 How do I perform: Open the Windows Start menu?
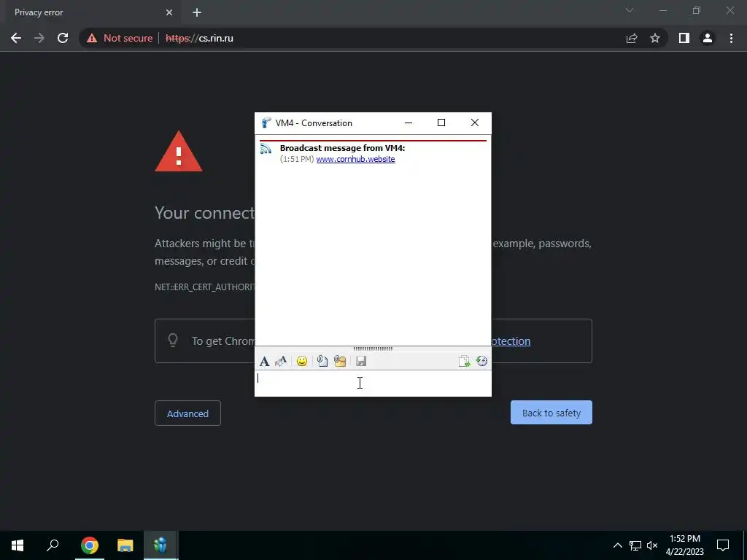tap(18, 545)
